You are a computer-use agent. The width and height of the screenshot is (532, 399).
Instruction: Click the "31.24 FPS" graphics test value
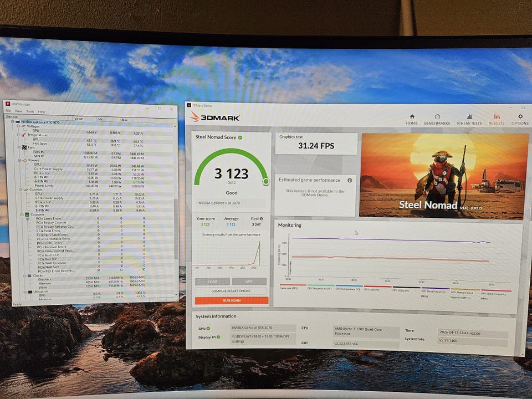click(x=316, y=146)
